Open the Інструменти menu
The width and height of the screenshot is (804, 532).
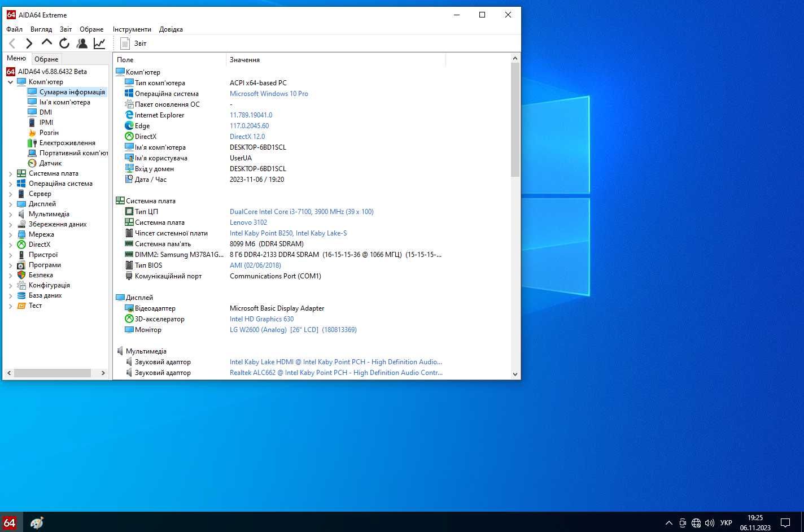coord(132,29)
